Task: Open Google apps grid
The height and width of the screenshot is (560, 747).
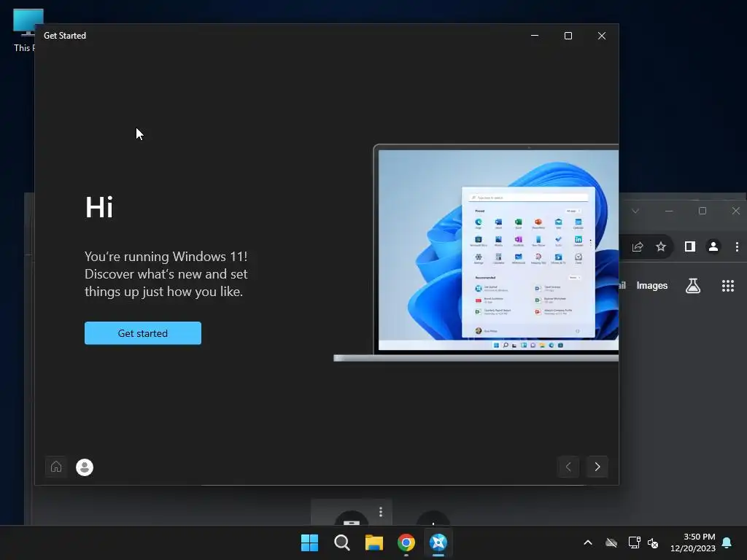Action: [727, 286]
